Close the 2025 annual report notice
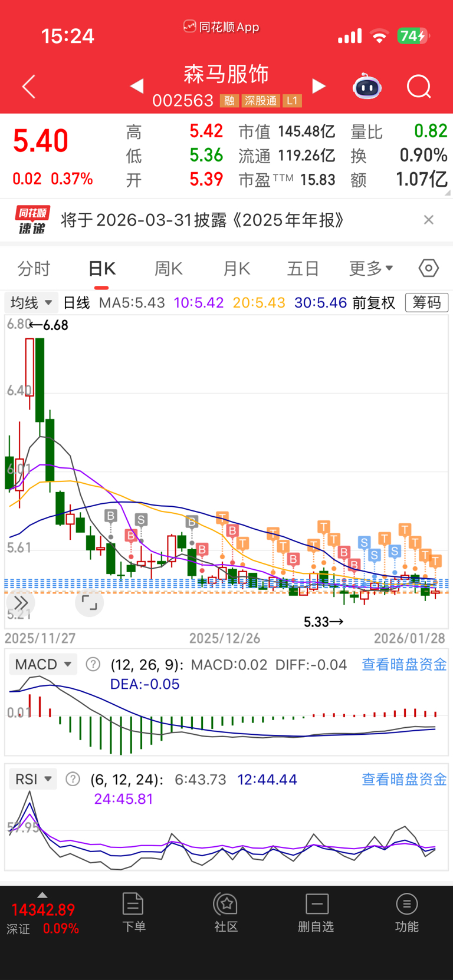The width and height of the screenshot is (453, 980). [x=429, y=220]
